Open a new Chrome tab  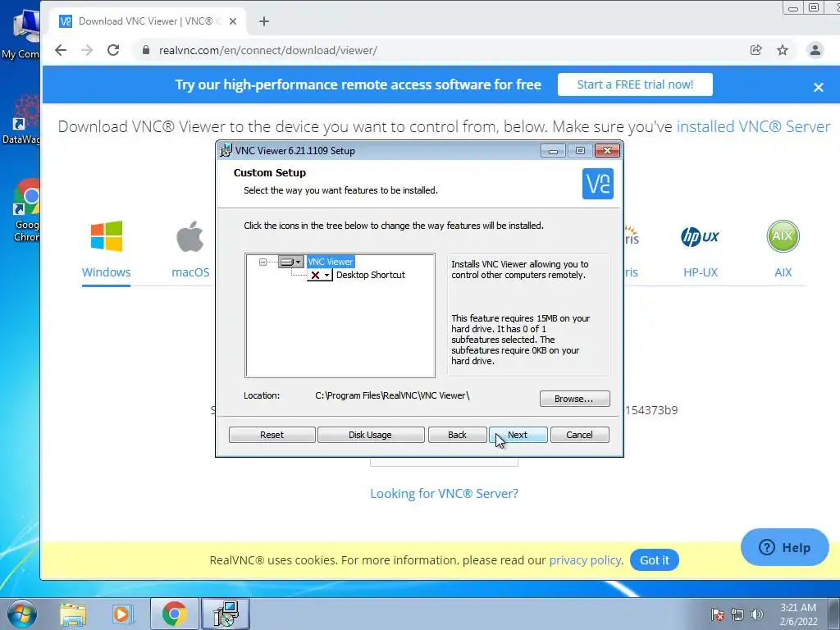point(263,21)
